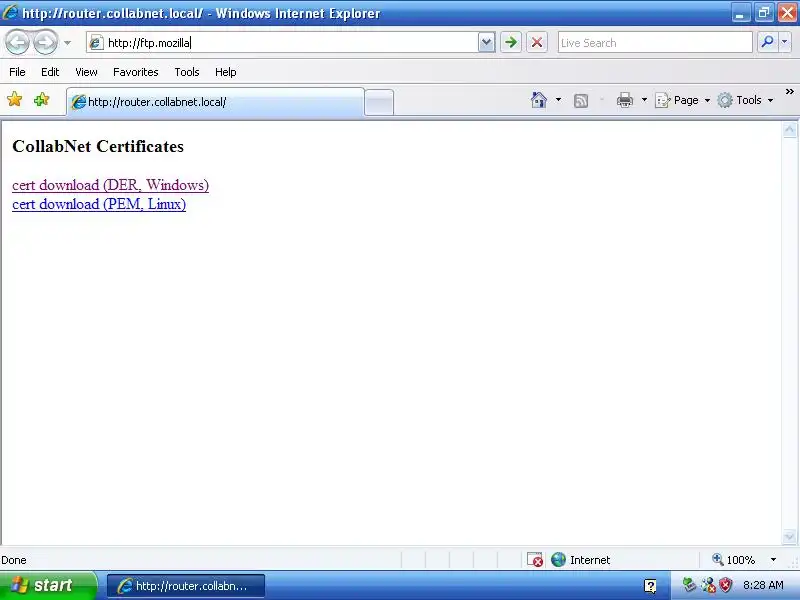Expand command bar overflow chevron
This screenshot has height=600, width=800.
(x=790, y=92)
